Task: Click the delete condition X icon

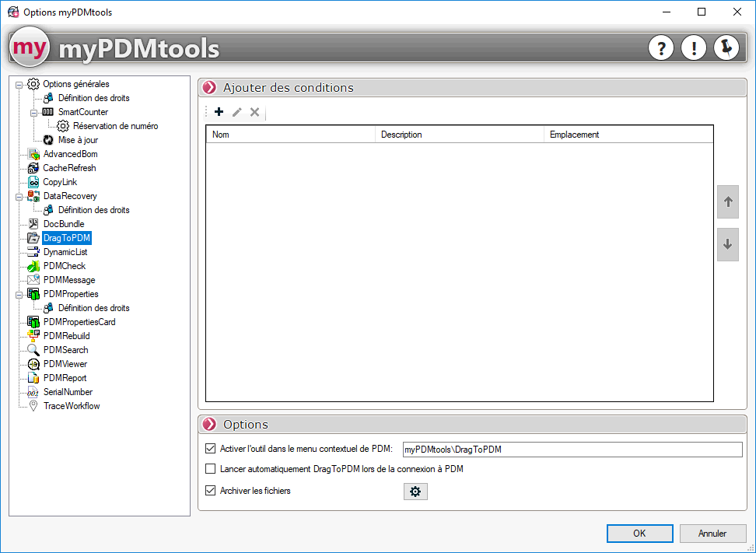Action: 254,112
